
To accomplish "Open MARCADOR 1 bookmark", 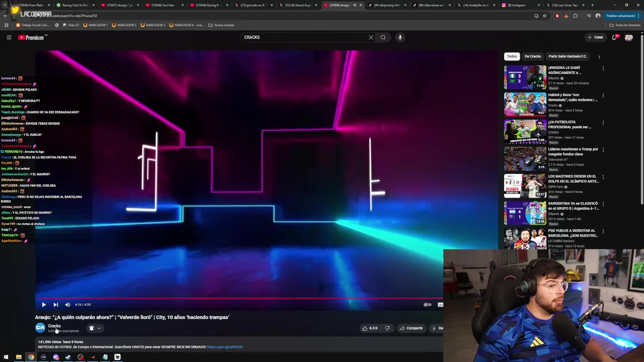I will 96,25.
